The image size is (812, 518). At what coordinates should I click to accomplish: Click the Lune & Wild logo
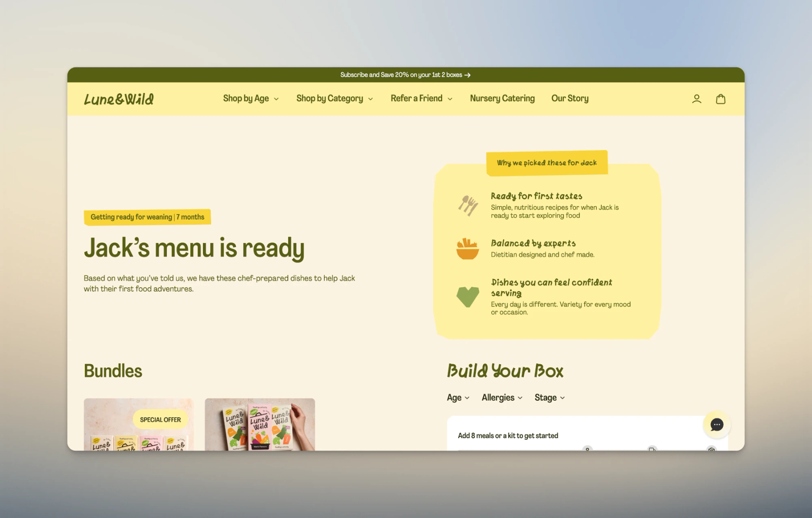tap(119, 99)
